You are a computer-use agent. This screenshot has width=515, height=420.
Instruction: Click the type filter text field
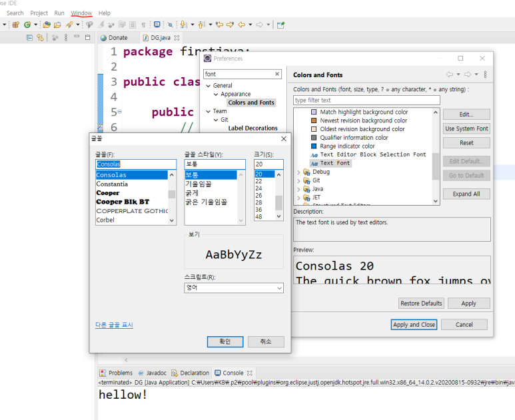(366, 100)
